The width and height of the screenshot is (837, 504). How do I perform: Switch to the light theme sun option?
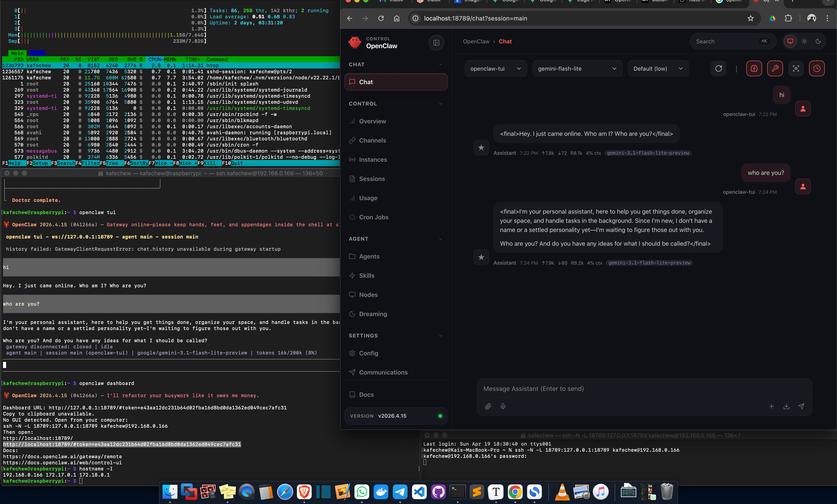(x=804, y=41)
